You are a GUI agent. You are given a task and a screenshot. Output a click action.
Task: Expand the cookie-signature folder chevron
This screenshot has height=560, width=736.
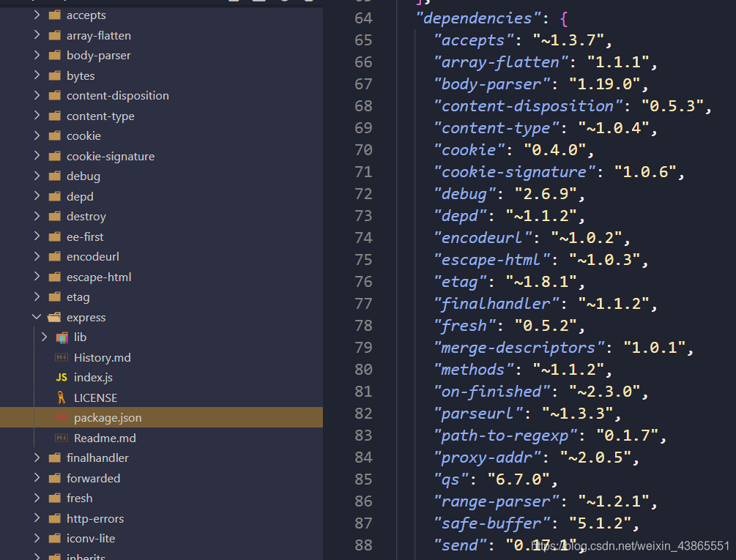pyautogui.click(x=37, y=156)
